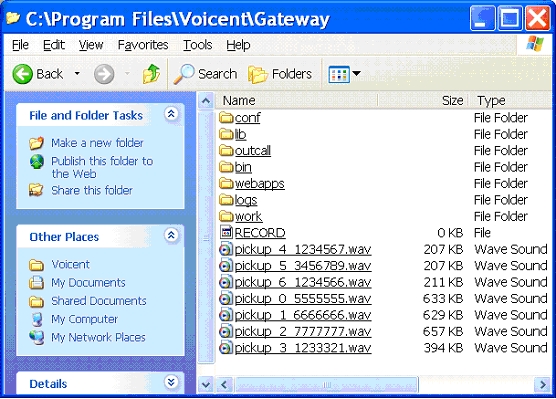Open My Documents link
The height and width of the screenshot is (399, 556).
[88, 283]
